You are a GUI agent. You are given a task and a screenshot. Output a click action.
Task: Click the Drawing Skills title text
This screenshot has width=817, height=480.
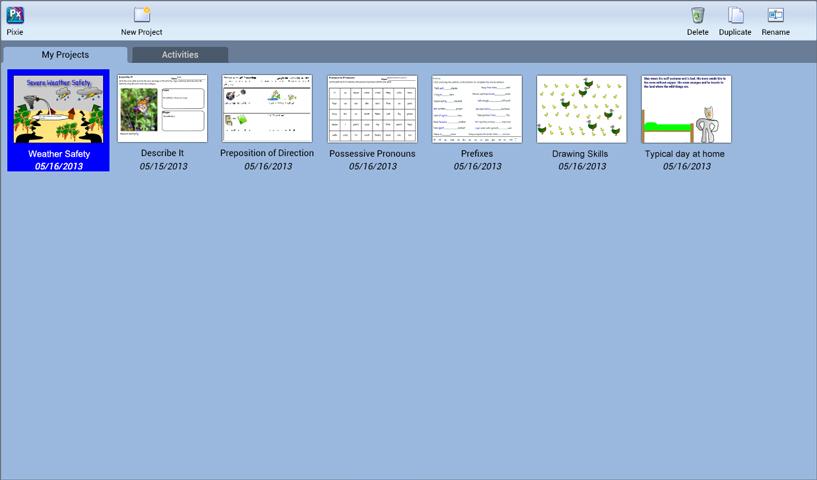point(580,154)
